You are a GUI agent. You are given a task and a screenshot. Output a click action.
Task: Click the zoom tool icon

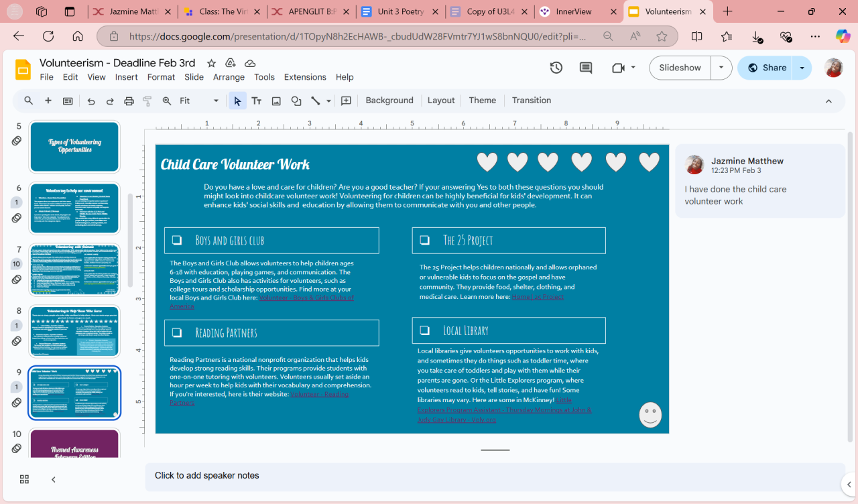click(x=167, y=101)
